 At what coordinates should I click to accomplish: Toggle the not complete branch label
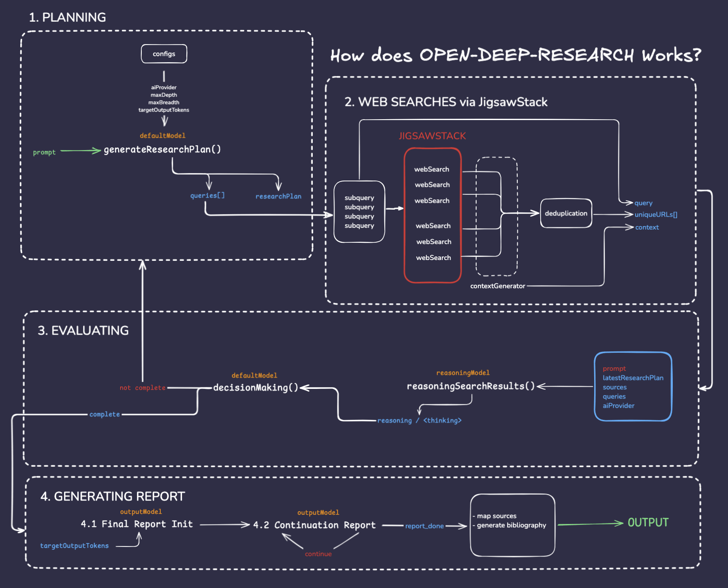[x=142, y=388]
